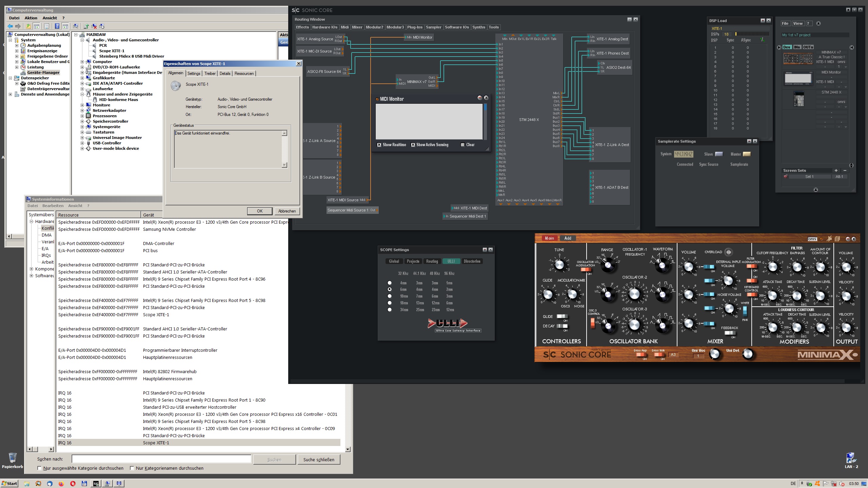The height and width of the screenshot is (488, 868).
Task: Click inside the Suchen nach input field
Action: [x=161, y=459]
